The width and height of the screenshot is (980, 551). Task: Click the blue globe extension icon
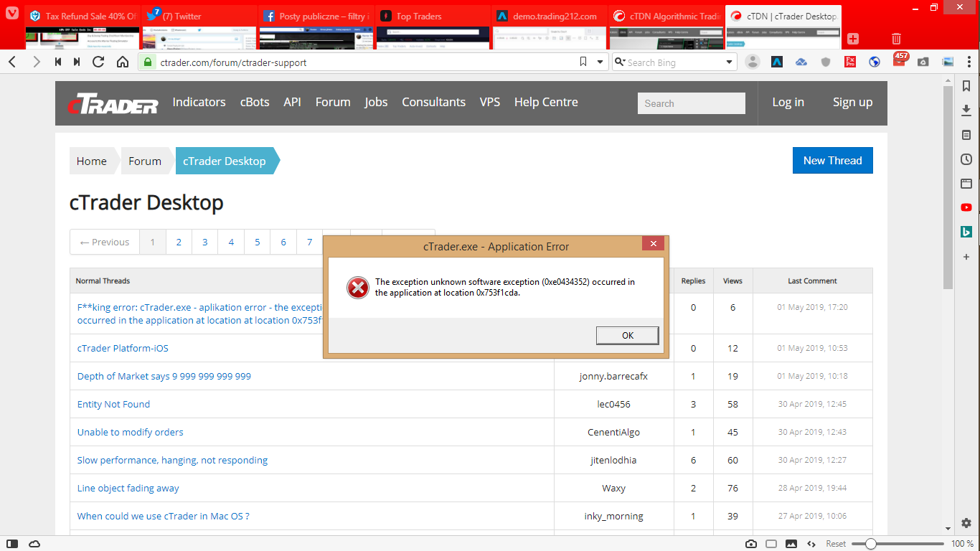pos(875,62)
